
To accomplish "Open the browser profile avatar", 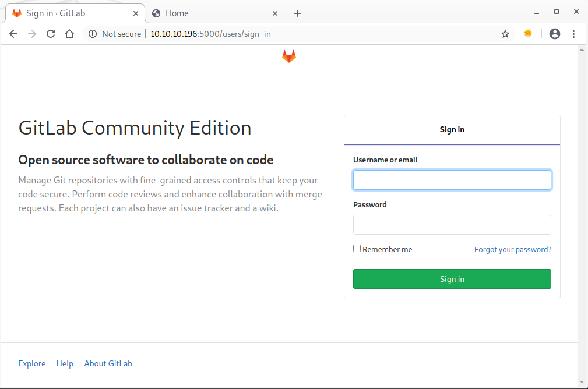I will [x=555, y=34].
